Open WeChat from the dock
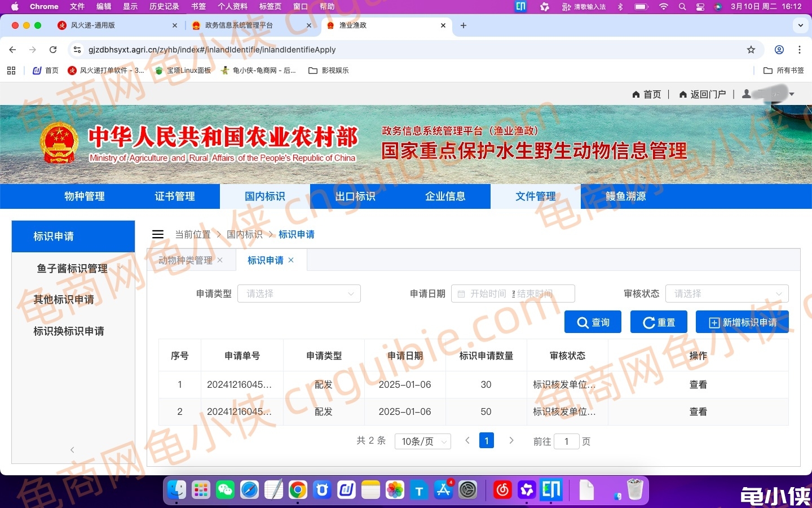 point(225,491)
